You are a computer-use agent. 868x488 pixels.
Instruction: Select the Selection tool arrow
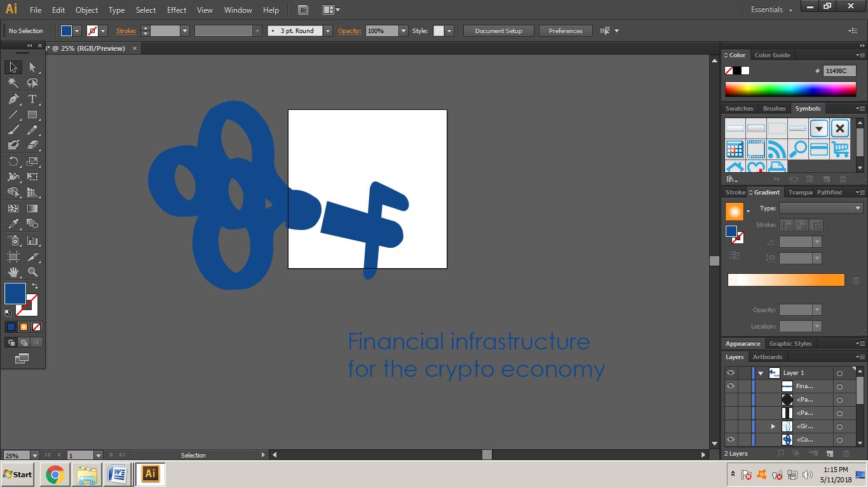pos(13,67)
